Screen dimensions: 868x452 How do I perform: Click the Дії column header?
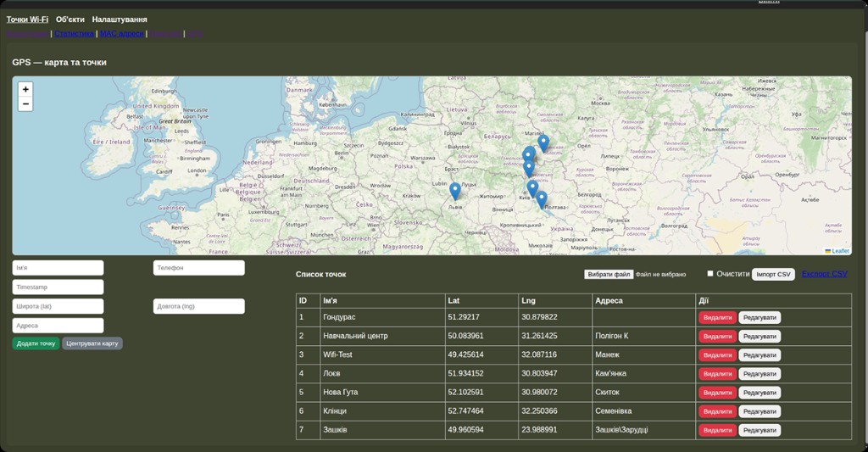(x=773, y=301)
